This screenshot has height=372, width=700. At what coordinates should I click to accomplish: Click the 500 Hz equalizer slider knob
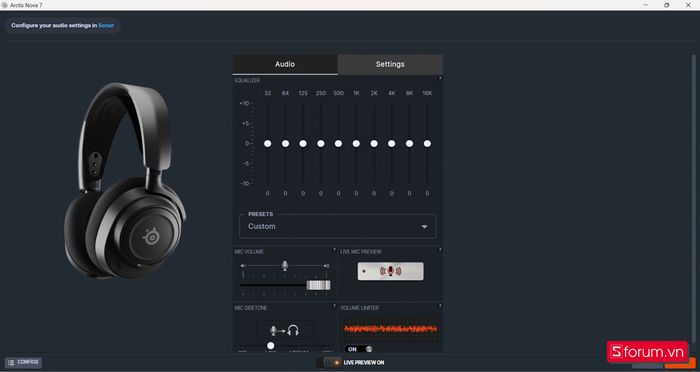click(x=338, y=143)
